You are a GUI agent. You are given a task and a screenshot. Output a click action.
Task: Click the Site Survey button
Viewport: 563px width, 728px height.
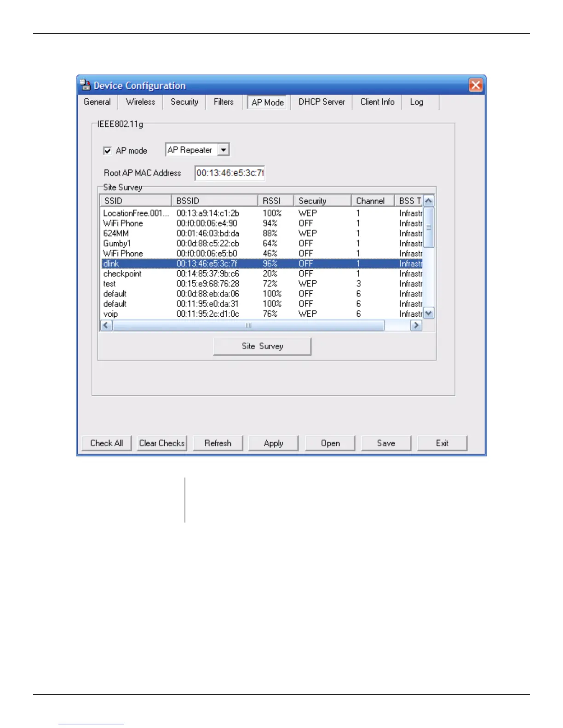tap(262, 346)
